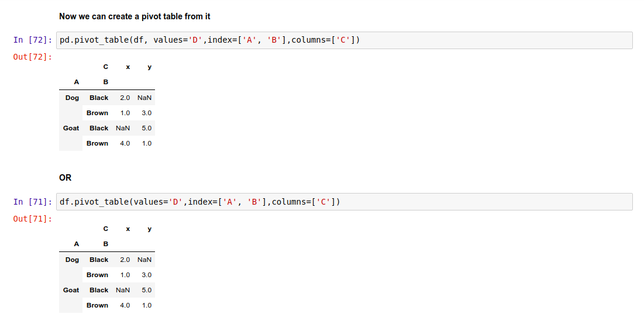
Task: Click the Goat index label in Out[71] table
Action: 71,290
